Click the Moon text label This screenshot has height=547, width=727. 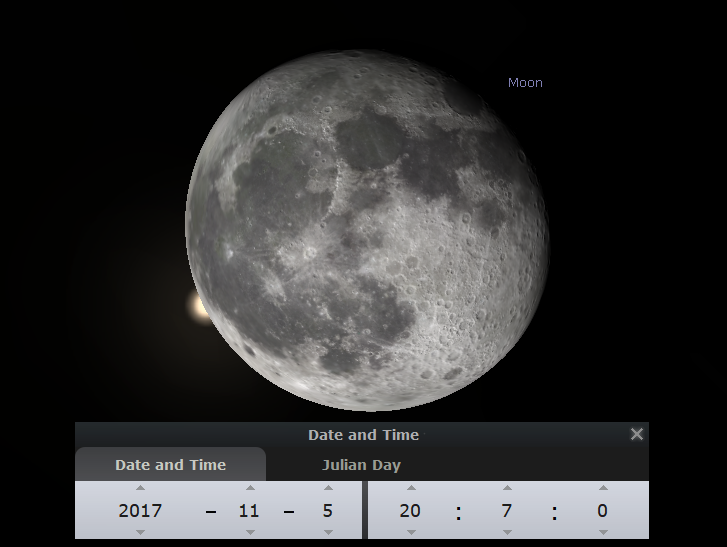(x=525, y=83)
